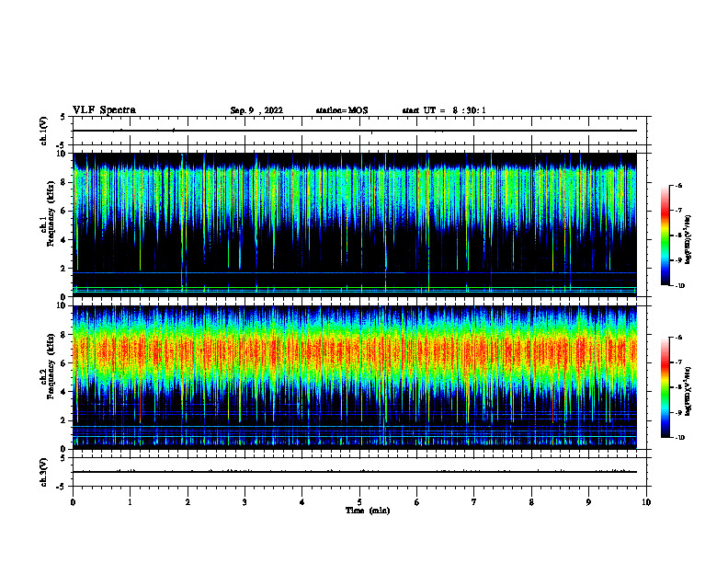Click the "VLF Spectra" plot title
728x563 pixels.
coord(104,110)
